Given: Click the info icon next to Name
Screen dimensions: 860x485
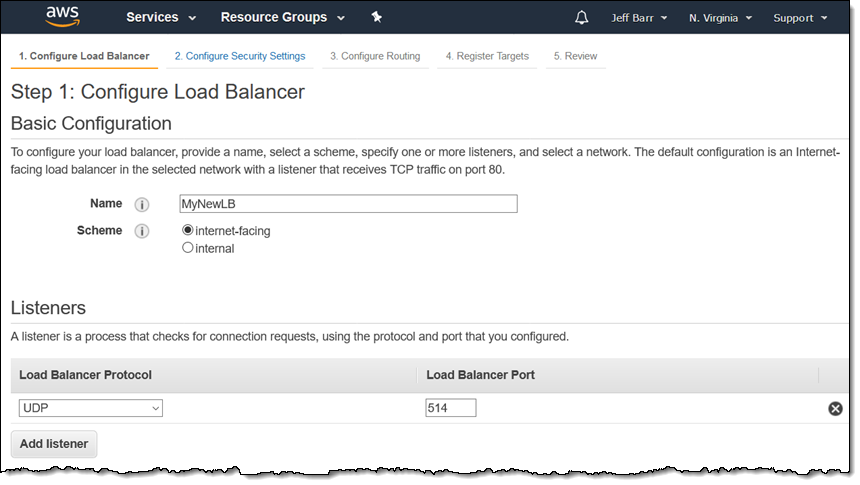Looking at the screenshot, I should click(142, 204).
